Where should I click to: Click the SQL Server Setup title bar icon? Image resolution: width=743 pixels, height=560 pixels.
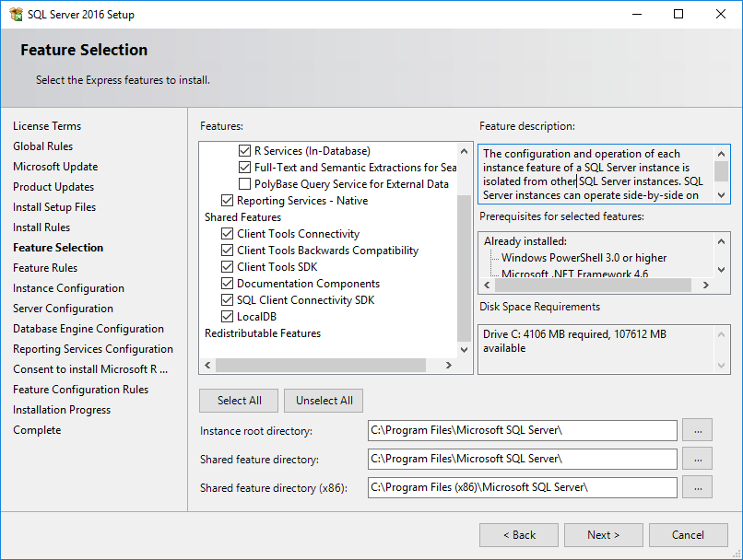(x=16, y=14)
